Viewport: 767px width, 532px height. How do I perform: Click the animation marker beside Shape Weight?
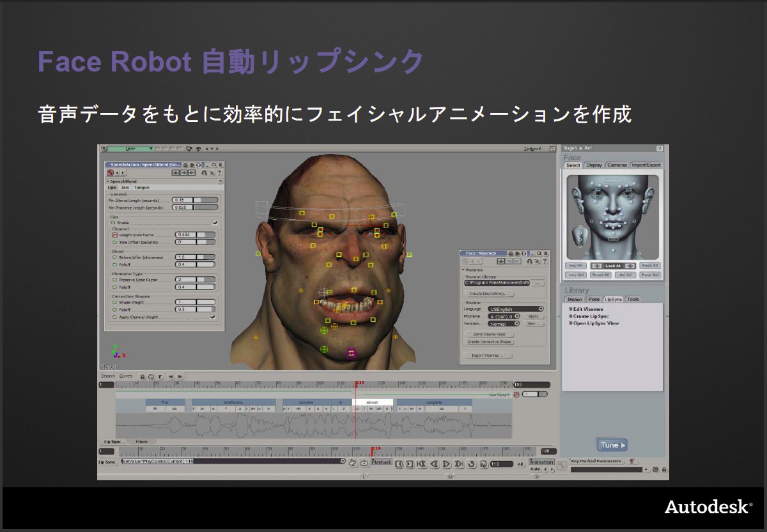pos(115,302)
